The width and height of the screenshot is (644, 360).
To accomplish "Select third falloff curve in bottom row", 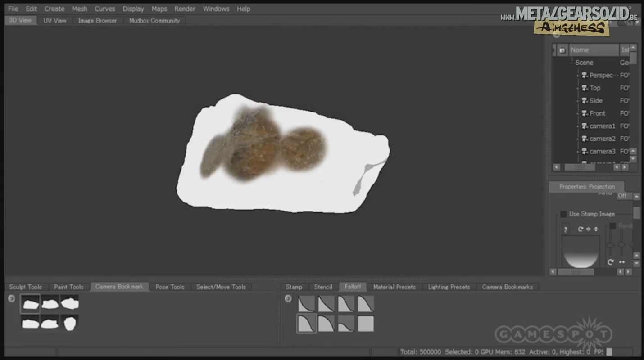I will pyautogui.click(x=346, y=324).
